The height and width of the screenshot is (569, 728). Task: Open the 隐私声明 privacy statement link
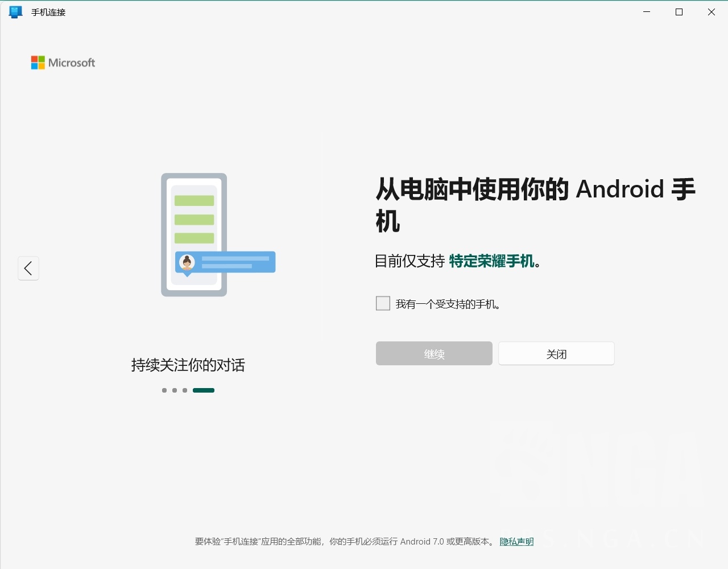(516, 542)
